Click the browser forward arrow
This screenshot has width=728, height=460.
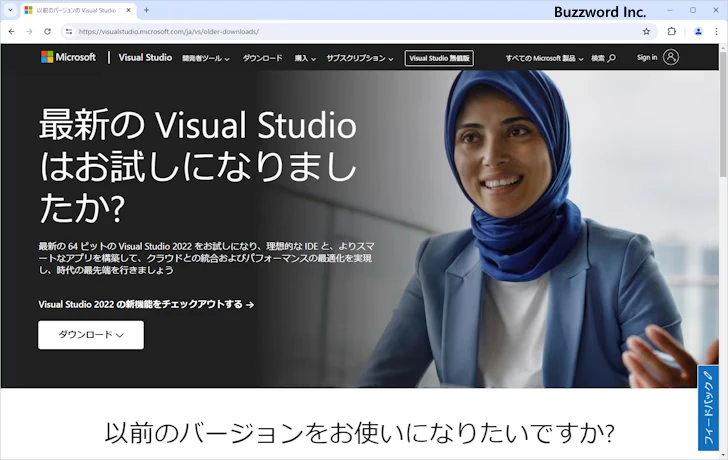(x=29, y=32)
